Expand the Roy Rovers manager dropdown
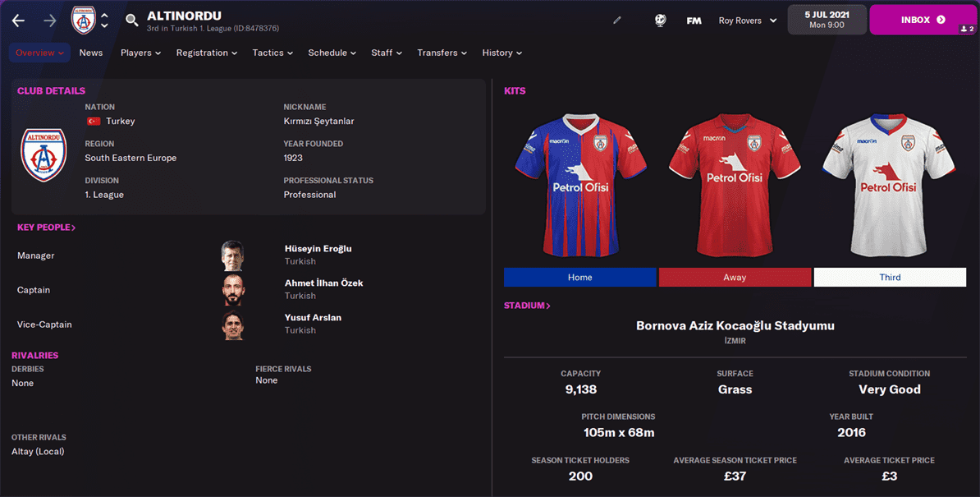 [x=748, y=21]
